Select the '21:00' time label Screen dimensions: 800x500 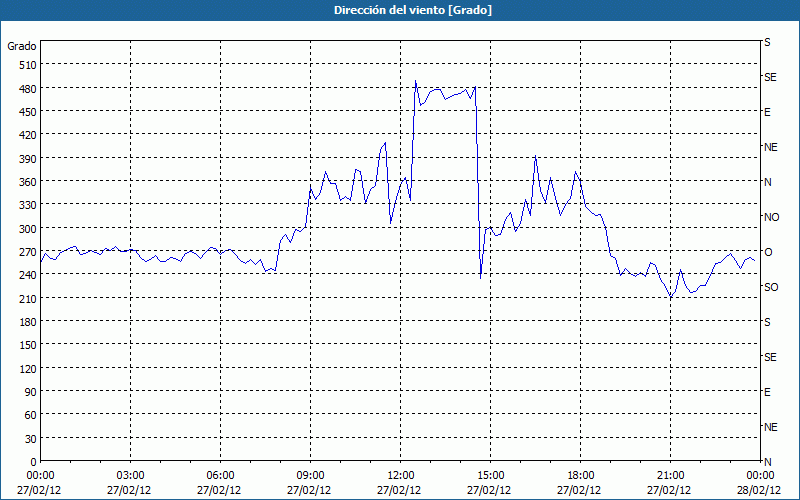(x=670, y=476)
